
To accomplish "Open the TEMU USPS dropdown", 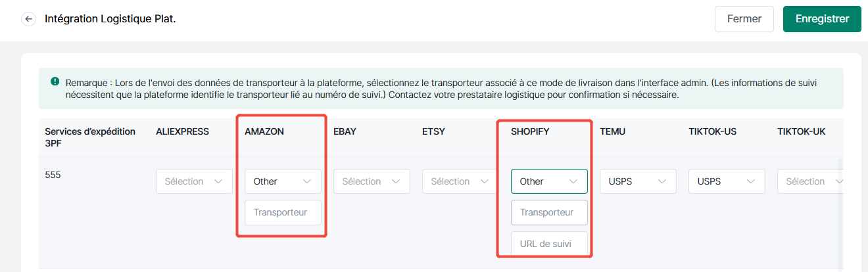I will 638,181.
